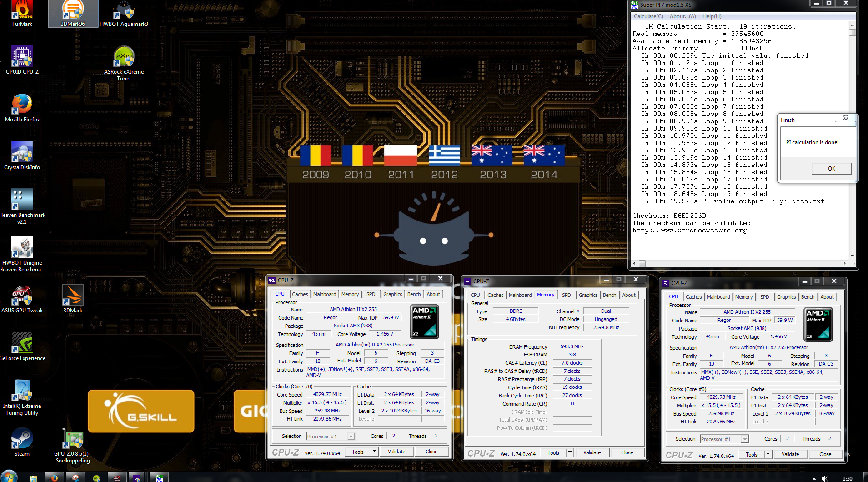Screen dimensions: 868x482
Task: Click NB Frequency value 2599.8 MHz
Action: coord(606,327)
